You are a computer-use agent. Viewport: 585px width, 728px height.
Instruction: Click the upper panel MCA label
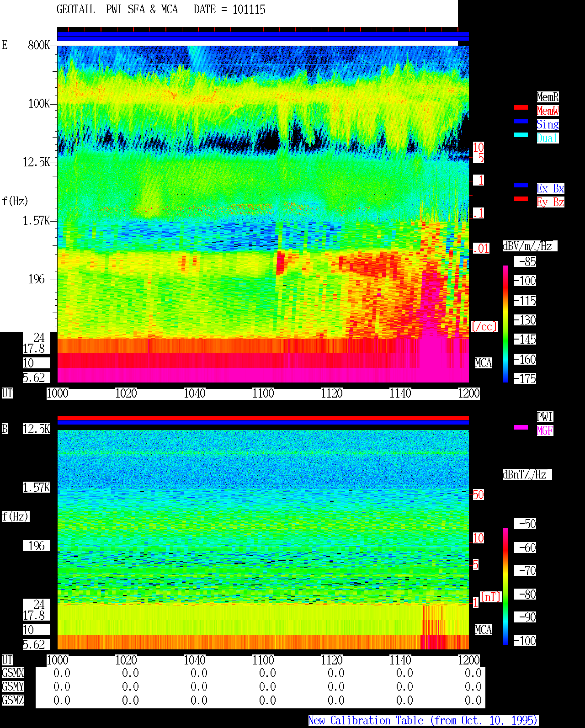[x=484, y=363]
